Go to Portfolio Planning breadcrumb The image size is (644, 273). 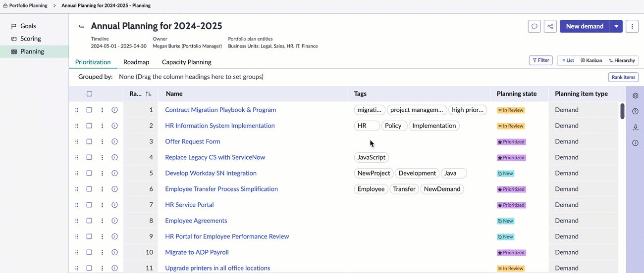[28, 6]
